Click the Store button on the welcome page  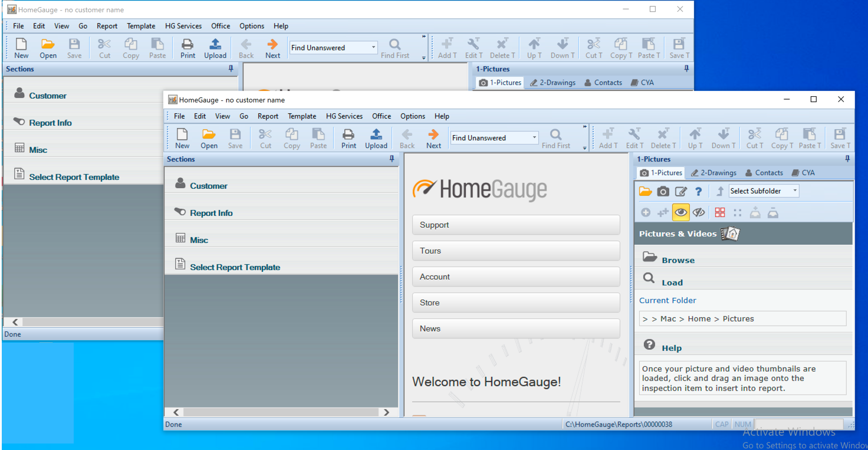pyautogui.click(x=516, y=303)
